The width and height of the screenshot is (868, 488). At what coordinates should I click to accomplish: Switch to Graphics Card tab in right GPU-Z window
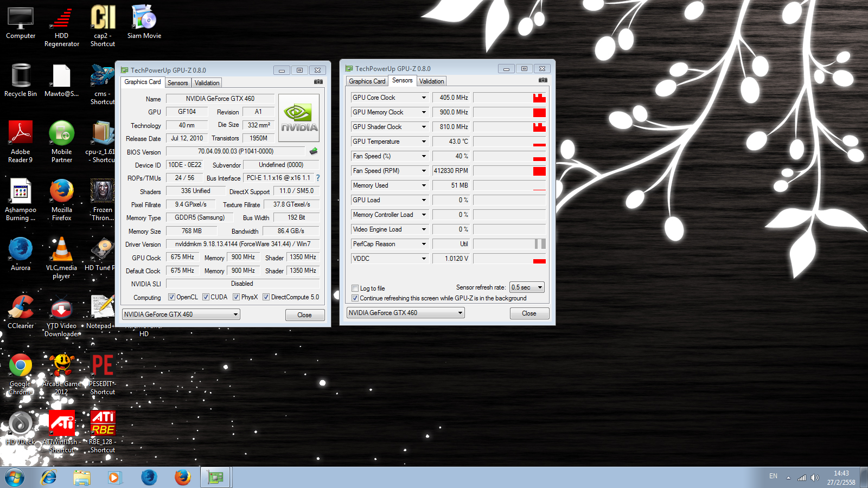[367, 81]
